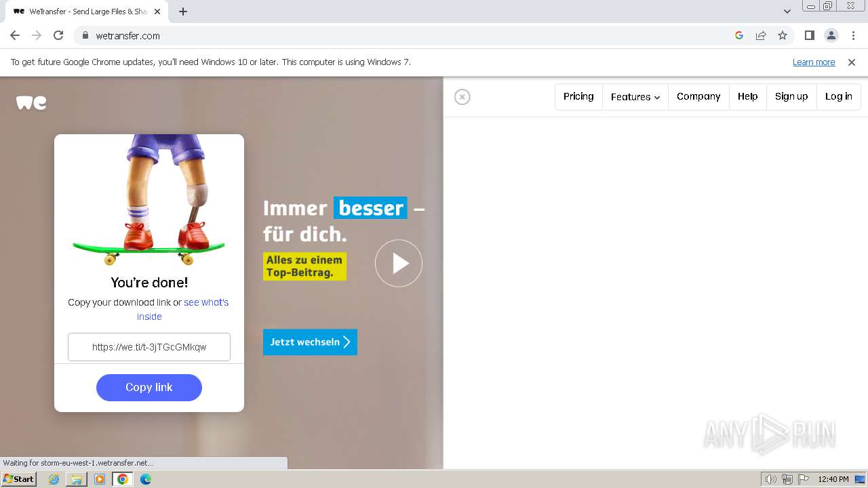Play the ad video
The image size is (868, 488).
point(399,263)
